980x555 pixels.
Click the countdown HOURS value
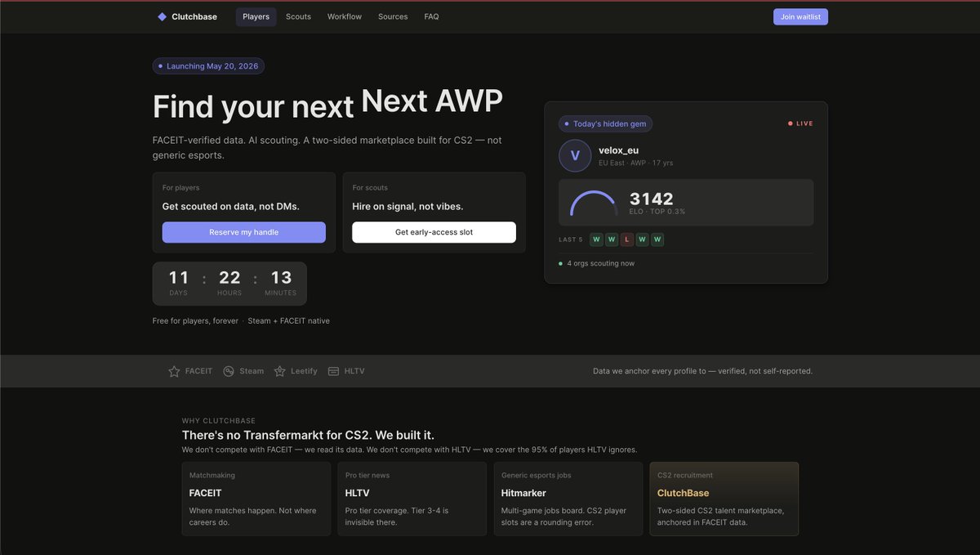tap(229, 278)
